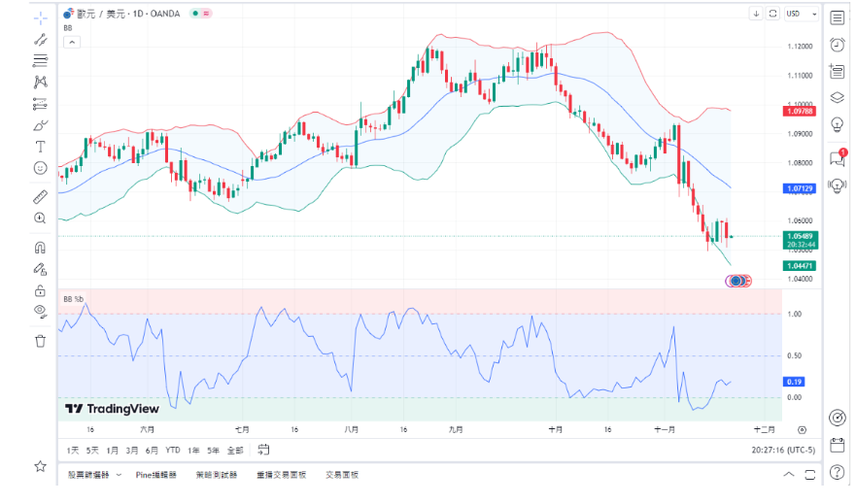Viewport: 856px width, 504px height.
Task: Click the 20:27:16 (UTC-5) timezone
Action: pos(783,450)
